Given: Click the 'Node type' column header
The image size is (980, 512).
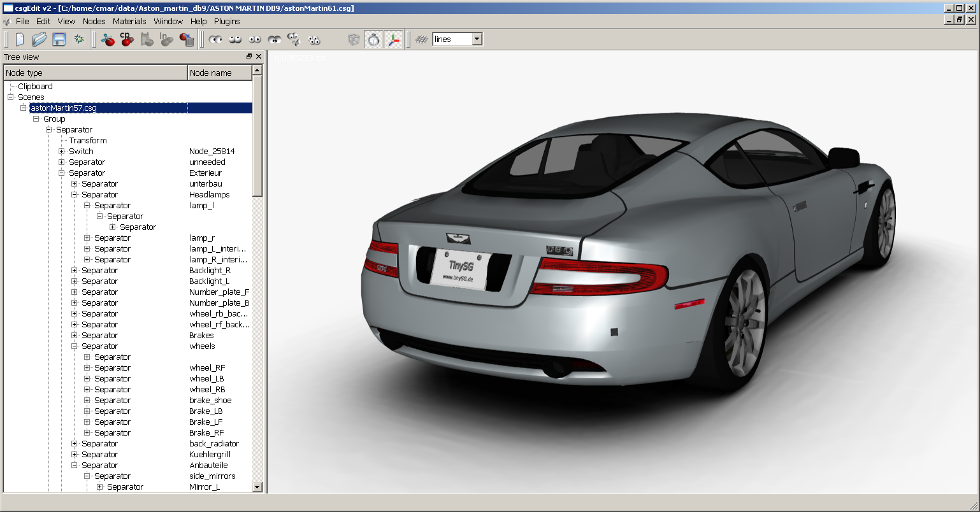Looking at the screenshot, I should (x=96, y=73).
